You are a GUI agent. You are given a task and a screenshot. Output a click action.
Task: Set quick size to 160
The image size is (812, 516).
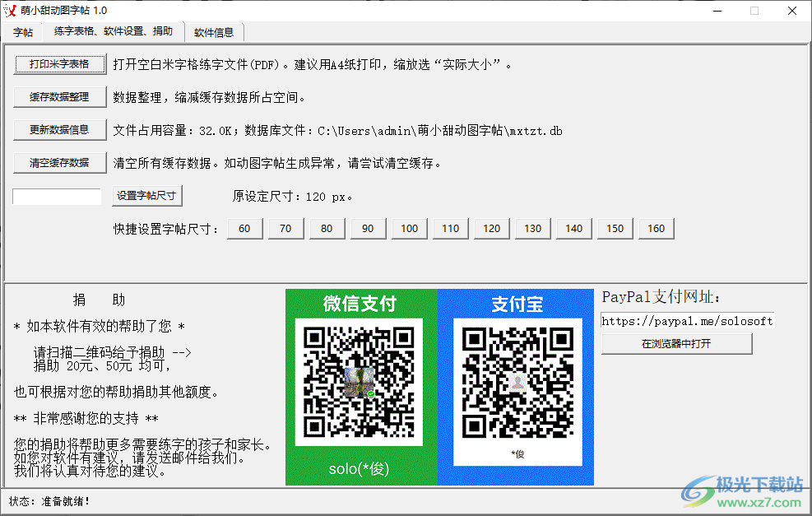[x=657, y=229]
